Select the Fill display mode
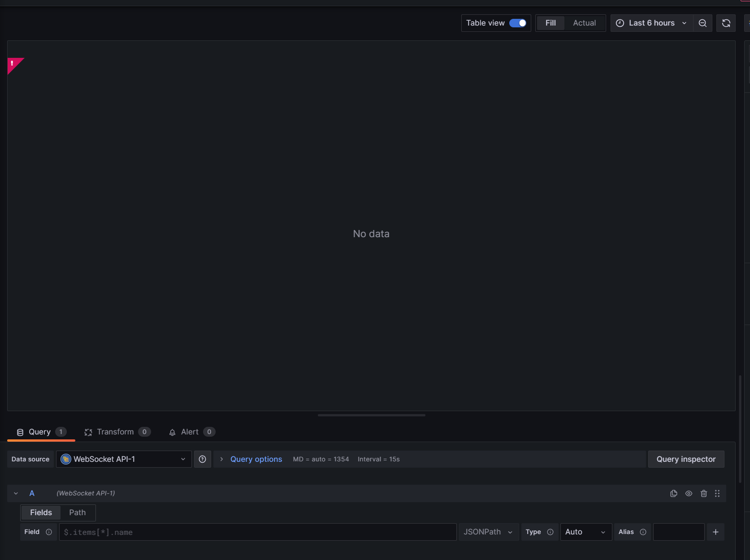 point(551,23)
